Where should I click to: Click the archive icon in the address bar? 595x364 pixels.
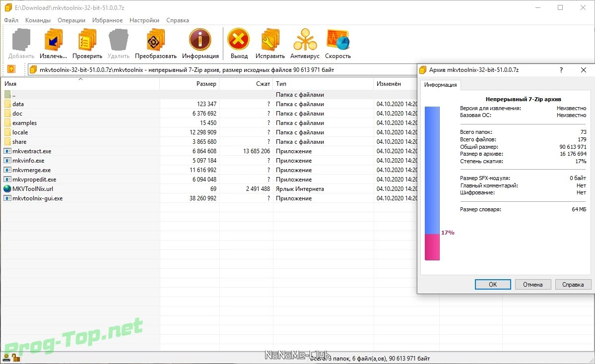coord(33,70)
